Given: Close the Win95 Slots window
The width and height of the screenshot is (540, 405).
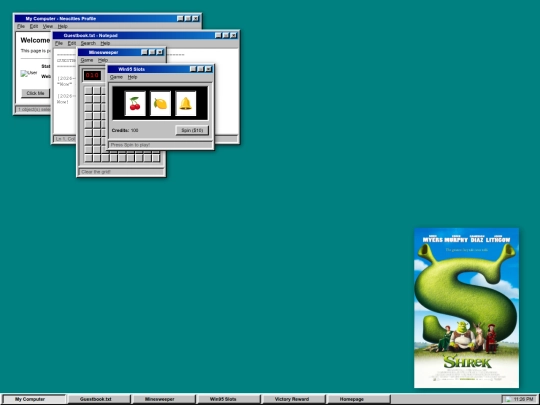Looking at the screenshot, I should pyautogui.click(x=208, y=69).
